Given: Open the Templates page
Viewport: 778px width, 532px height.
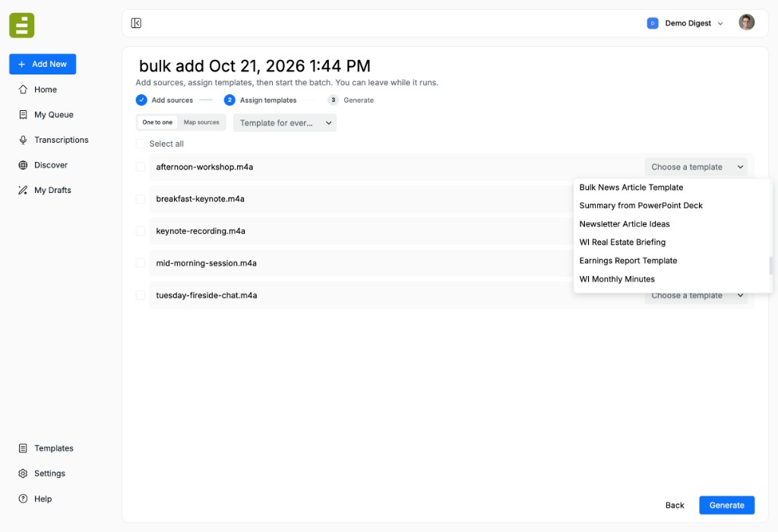Looking at the screenshot, I should click(54, 448).
